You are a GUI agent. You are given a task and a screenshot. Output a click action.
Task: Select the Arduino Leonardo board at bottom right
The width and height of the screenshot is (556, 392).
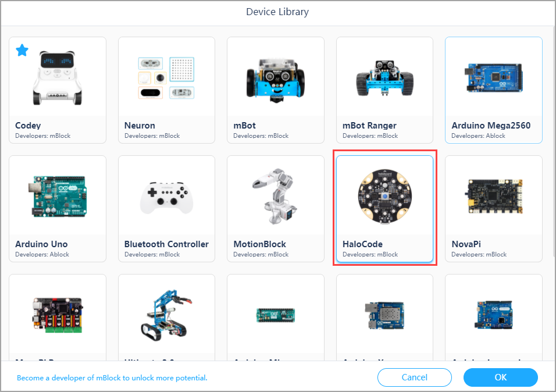494,318
